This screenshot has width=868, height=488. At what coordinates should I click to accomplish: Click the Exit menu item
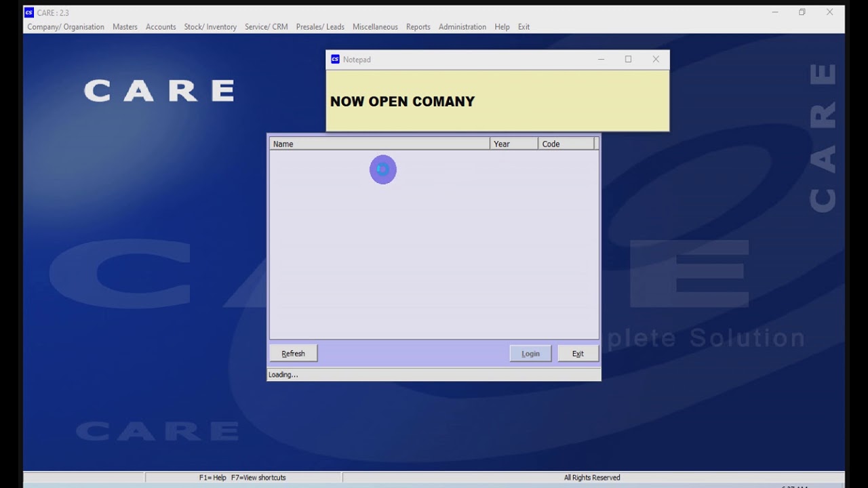524,27
